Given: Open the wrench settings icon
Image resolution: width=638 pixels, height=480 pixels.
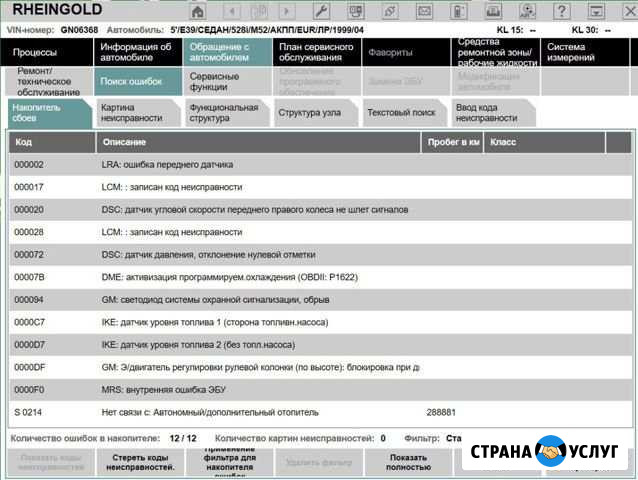Looking at the screenshot, I should [321, 11].
